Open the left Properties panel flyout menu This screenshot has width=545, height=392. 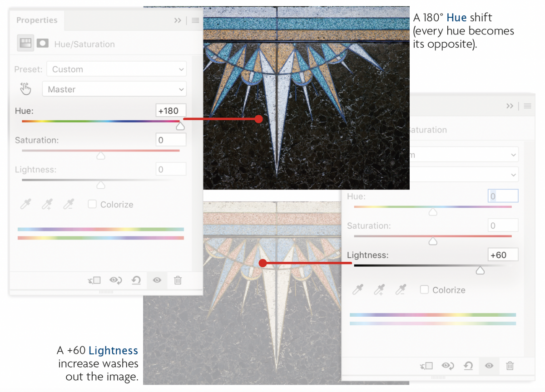click(x=195, y=20)
